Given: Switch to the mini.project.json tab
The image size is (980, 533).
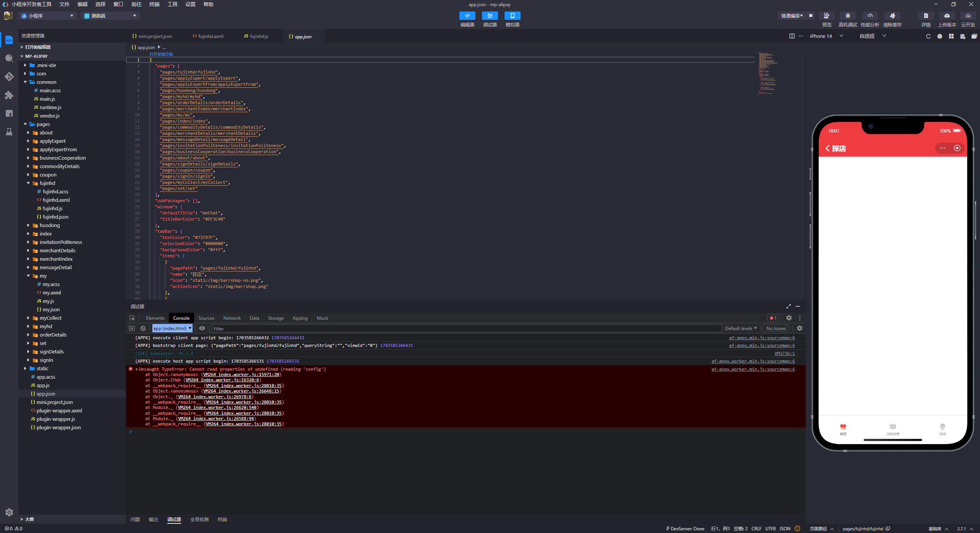Looking at the screenshot, I should 152,36.
